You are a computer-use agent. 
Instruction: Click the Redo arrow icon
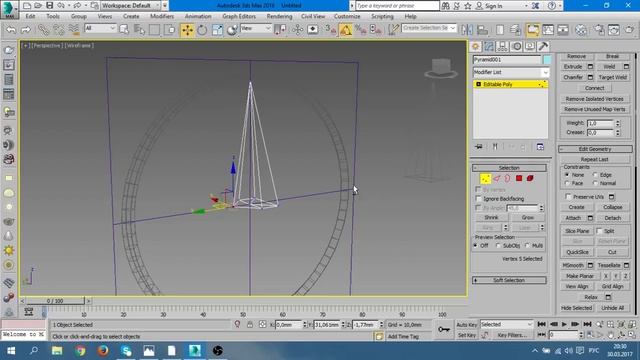26,30
